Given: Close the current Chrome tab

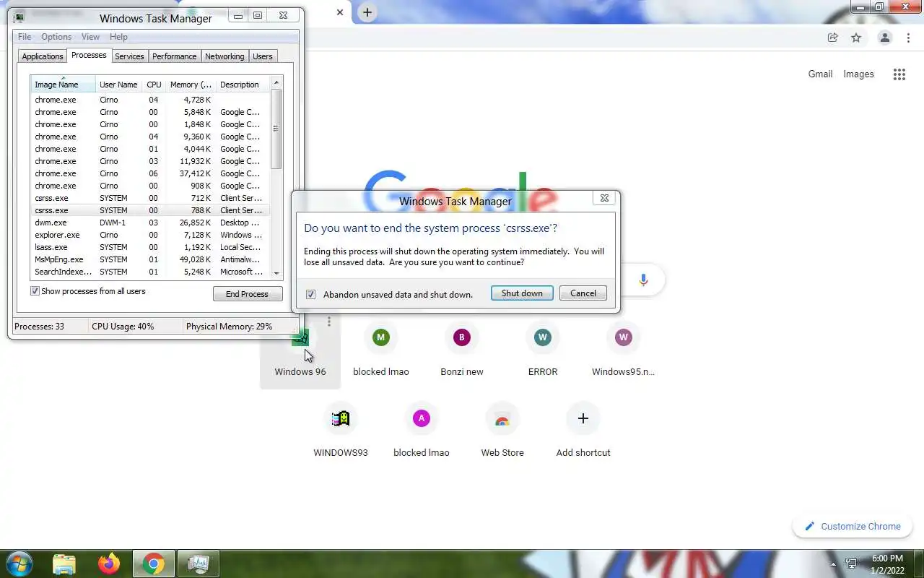Looking at the screenshot, I should click(340, 12).
